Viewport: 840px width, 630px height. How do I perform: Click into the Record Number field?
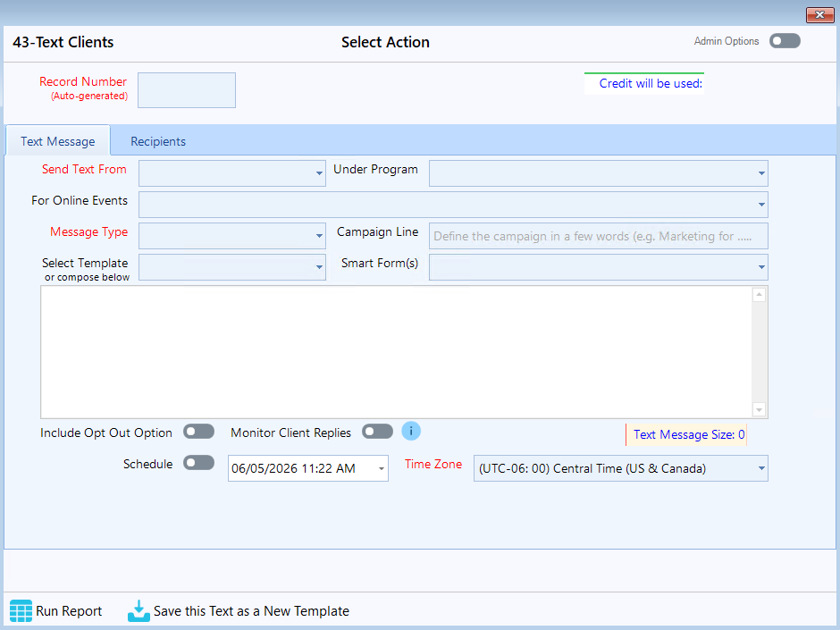(x=187, y=90)
